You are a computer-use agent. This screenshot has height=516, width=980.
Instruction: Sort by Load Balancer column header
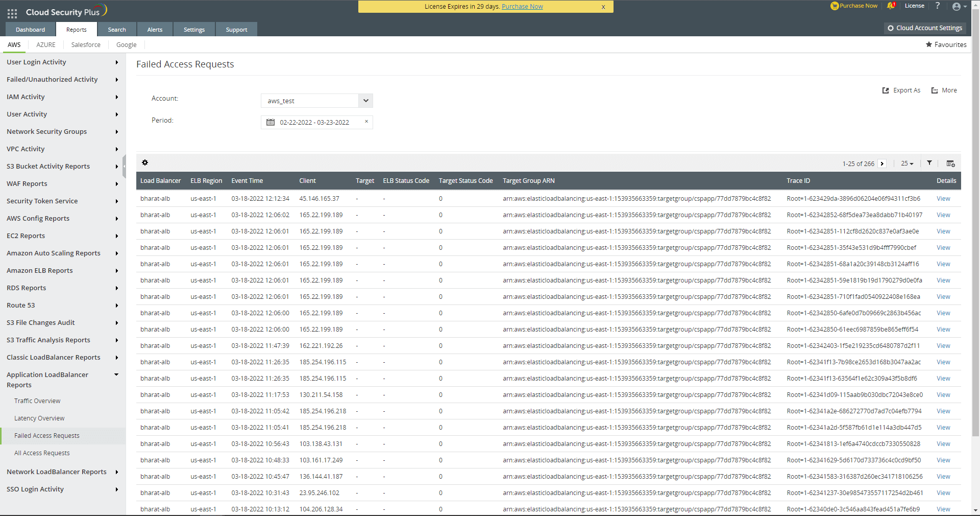click(x=160, y=181)
